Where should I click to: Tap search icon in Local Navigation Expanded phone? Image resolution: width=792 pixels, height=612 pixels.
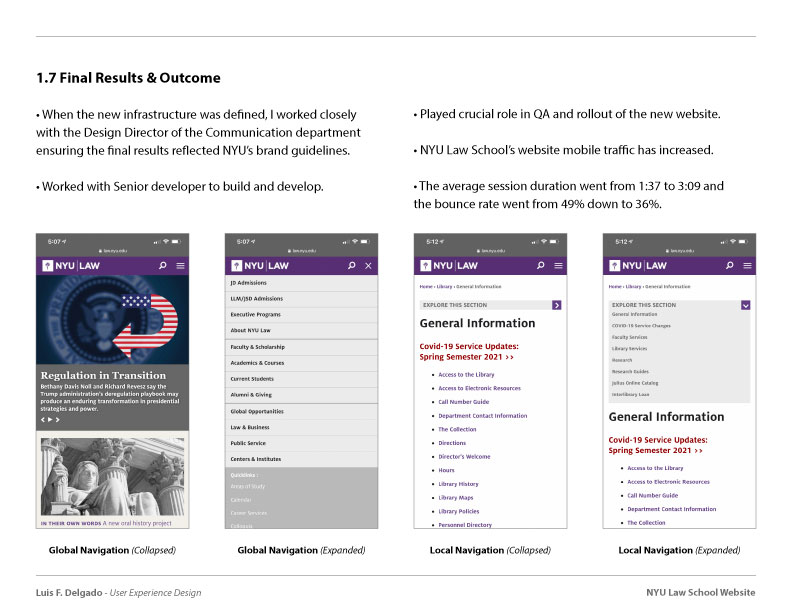click(729, 265)
